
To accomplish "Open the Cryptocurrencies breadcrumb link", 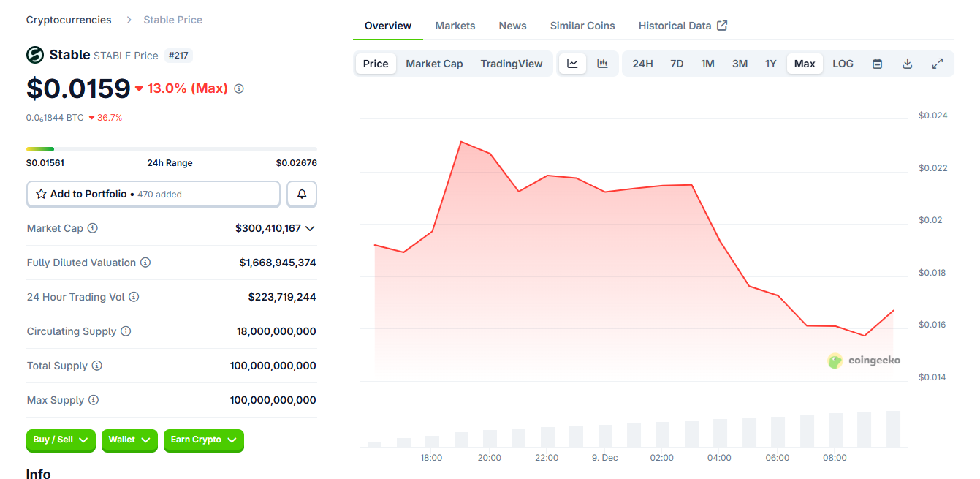I will coord(68,20).
